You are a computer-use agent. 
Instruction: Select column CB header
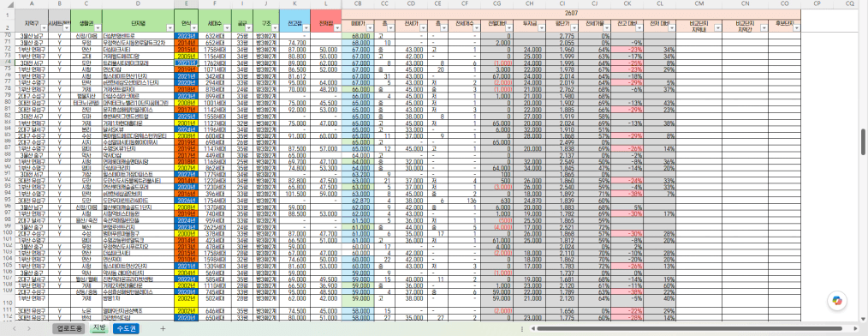tap(358, 3)
